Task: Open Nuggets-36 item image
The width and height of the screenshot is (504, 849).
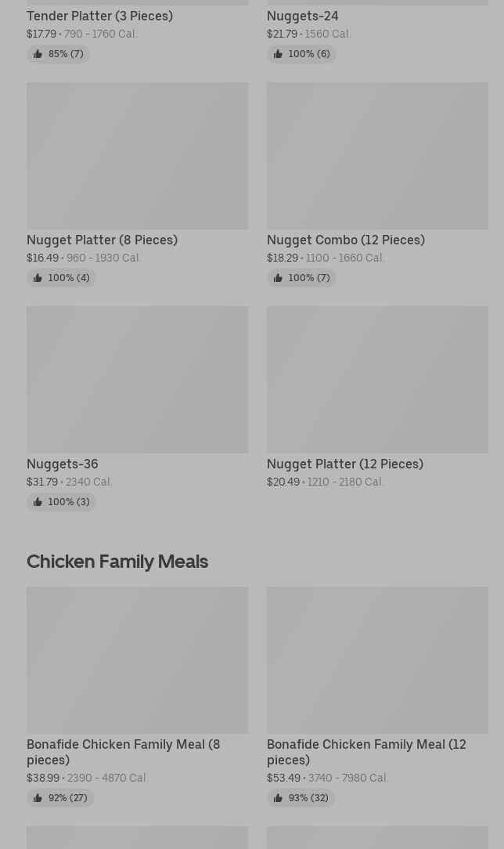Action: (137, 380)
